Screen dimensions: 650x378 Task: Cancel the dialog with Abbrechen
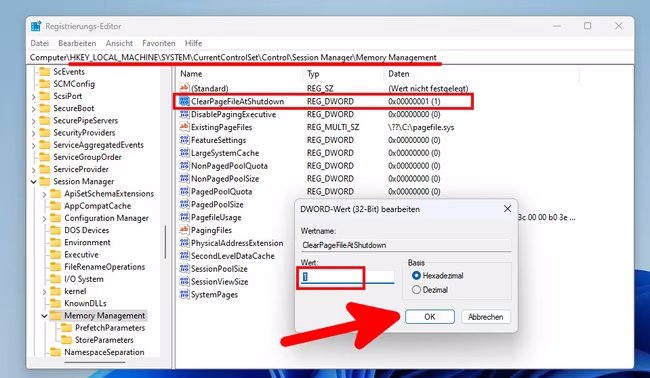click(x=485, y=317)
